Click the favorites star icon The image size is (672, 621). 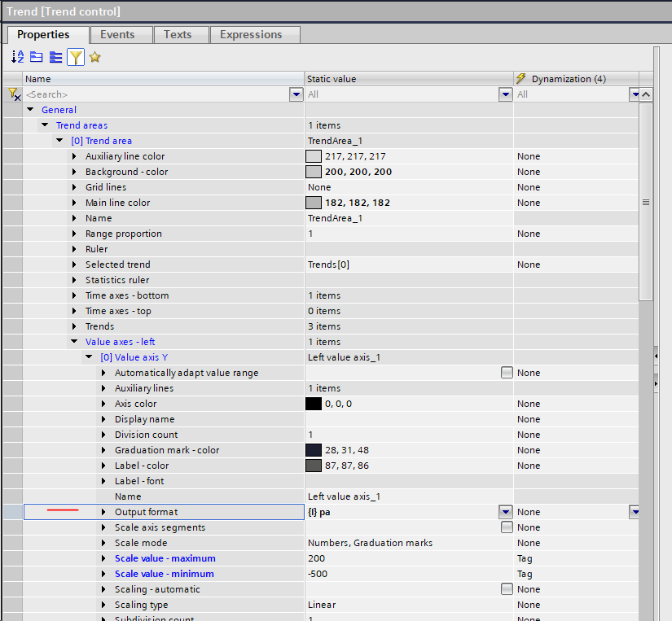94,57
